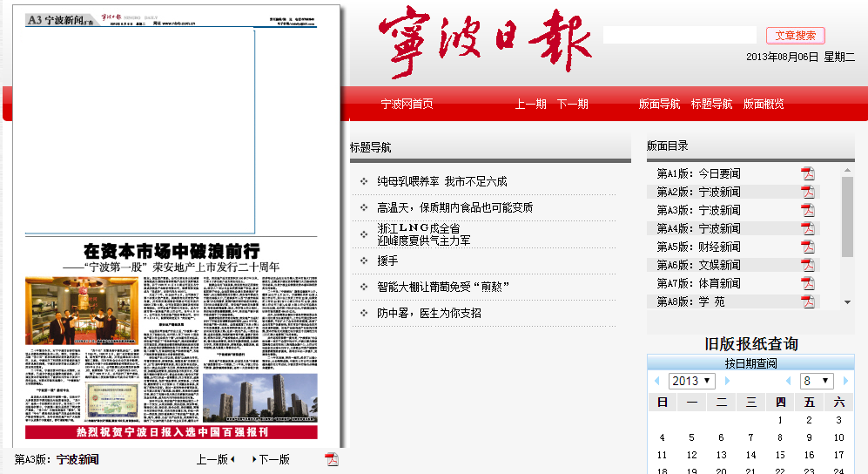Click 版面概览 in the red menu bar
The image size is (868, 474).
764,104
